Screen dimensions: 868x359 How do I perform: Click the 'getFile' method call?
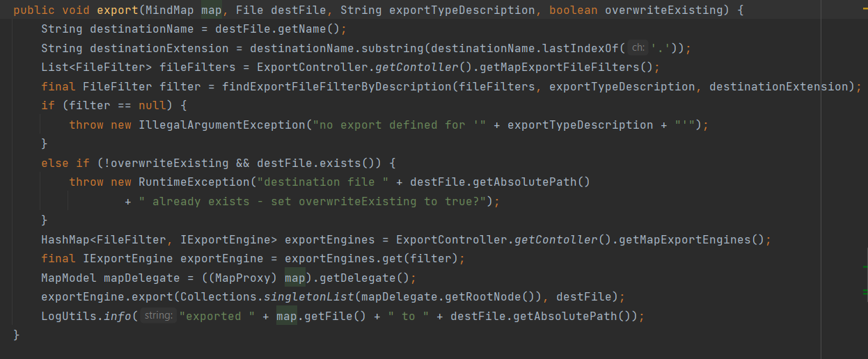pyautogui.click(x=329, y=316)
